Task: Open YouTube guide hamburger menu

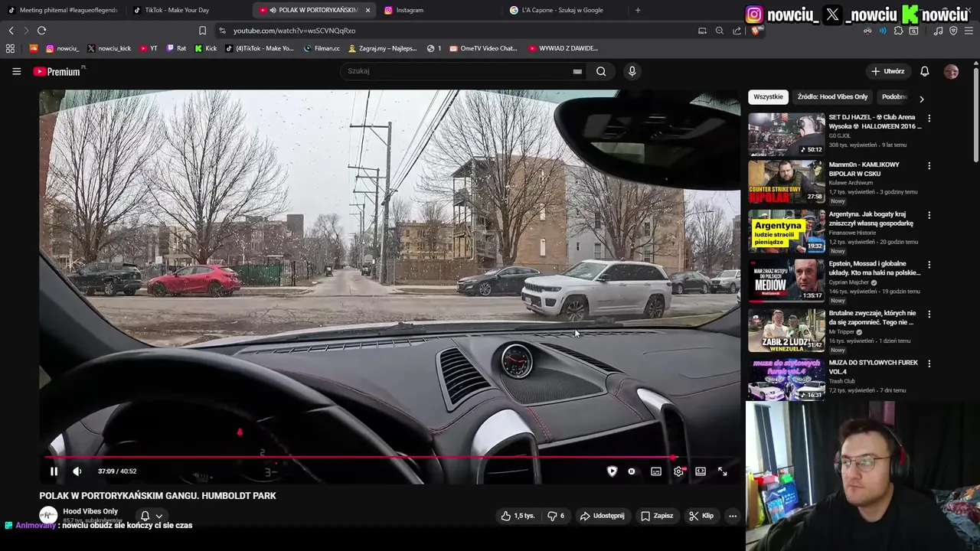Action: (16, 71)
